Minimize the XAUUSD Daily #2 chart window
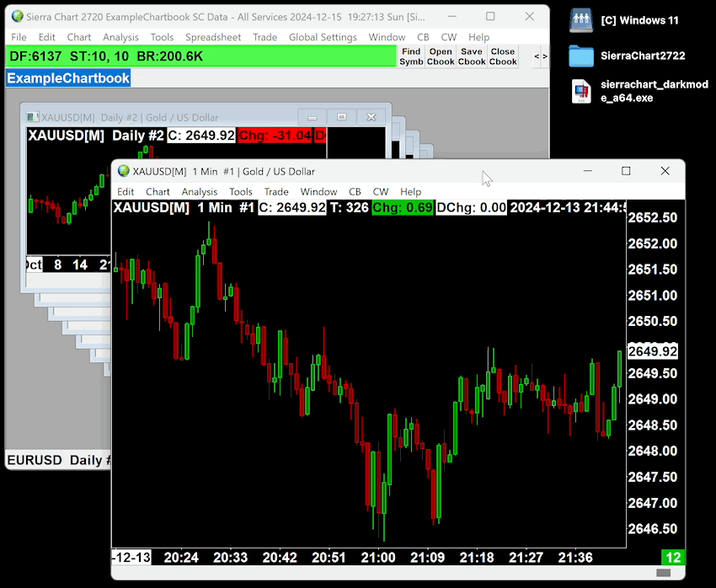Viewport: 716px width, 588px height. tap(313, 117)
